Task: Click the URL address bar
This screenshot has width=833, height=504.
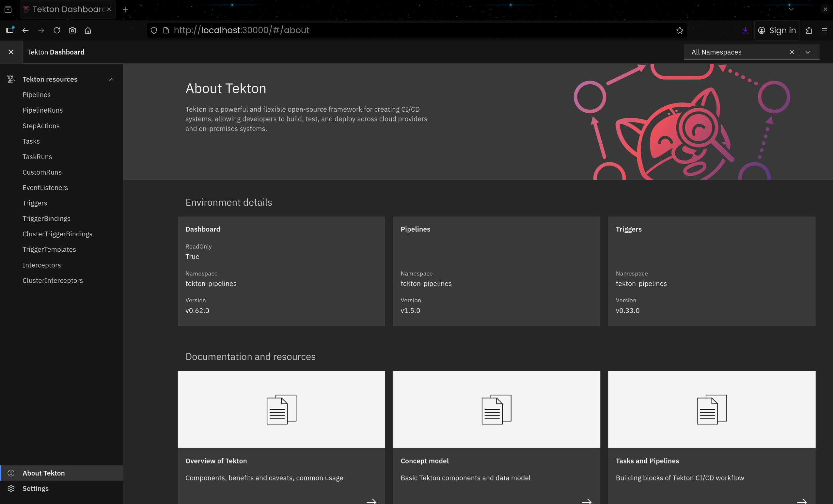Action: 406,30
